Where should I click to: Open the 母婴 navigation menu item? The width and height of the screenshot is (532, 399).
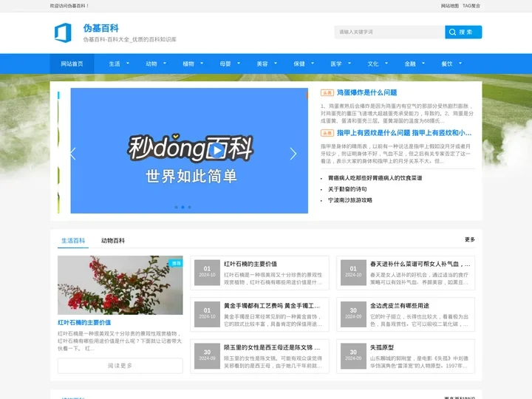[x=225, y=64]
